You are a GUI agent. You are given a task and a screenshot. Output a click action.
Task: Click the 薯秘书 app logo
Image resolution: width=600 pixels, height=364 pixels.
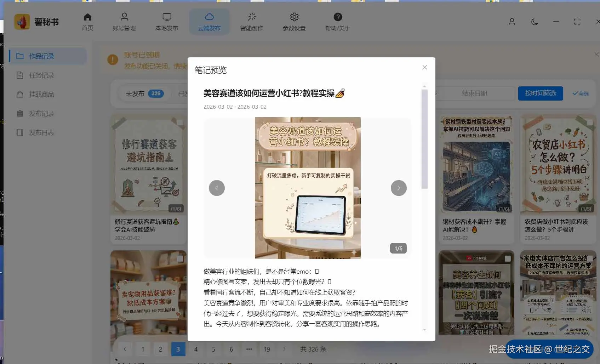(22, 21)
